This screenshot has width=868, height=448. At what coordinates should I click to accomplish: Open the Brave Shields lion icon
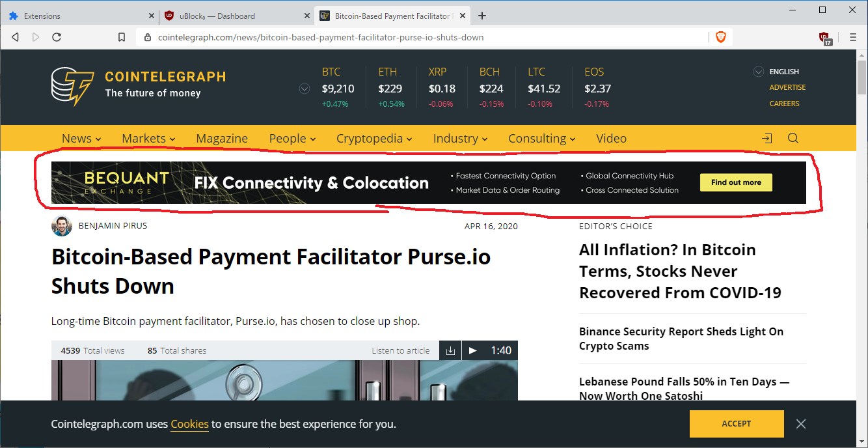tap(720, 37)
